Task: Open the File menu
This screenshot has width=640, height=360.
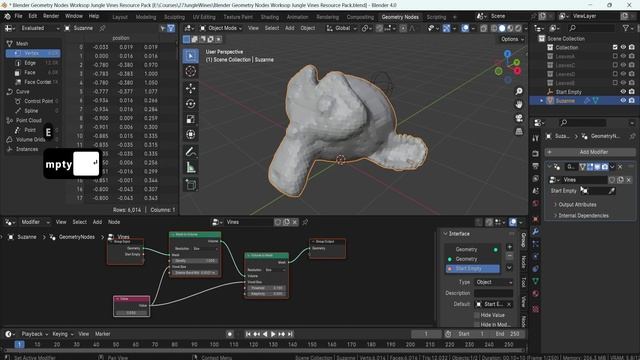Action: 18,16
